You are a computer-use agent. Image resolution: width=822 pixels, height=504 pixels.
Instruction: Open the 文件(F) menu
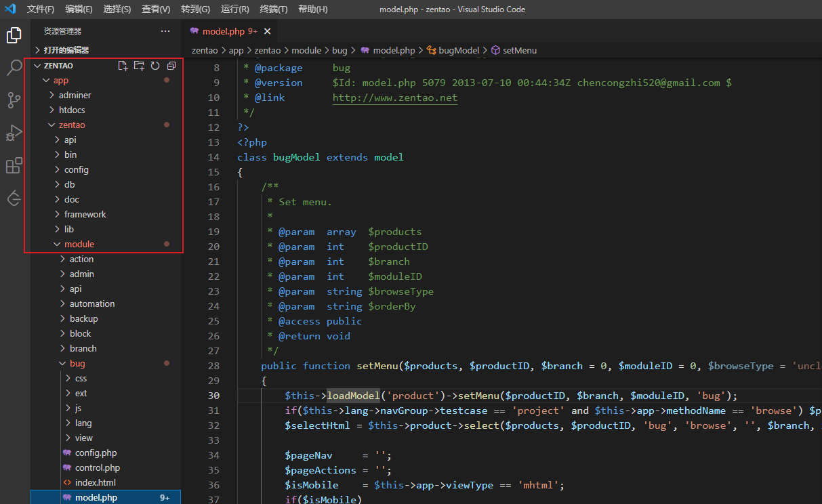(x=41, y=9)
